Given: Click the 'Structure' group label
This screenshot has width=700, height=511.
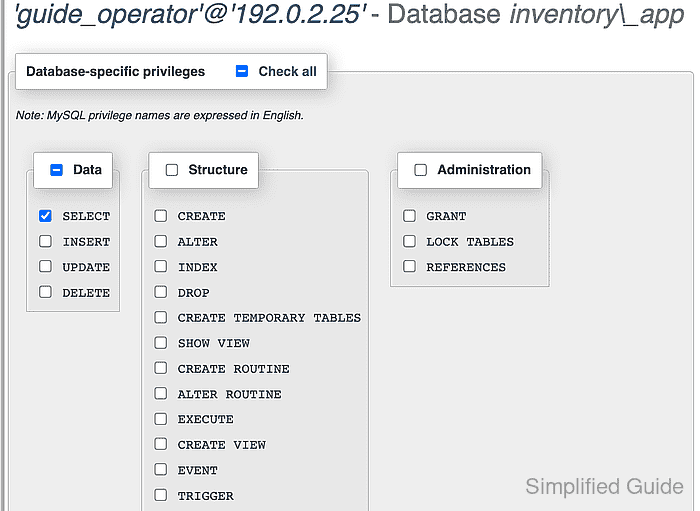Looking at the screenshot, I should point(218,170).
